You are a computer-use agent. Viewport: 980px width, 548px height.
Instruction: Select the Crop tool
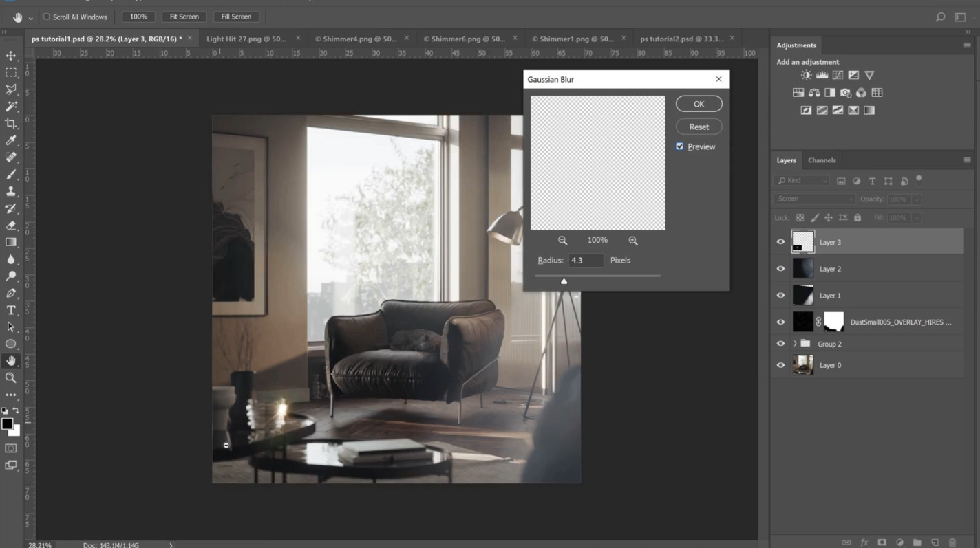click(x=11, y=123)
